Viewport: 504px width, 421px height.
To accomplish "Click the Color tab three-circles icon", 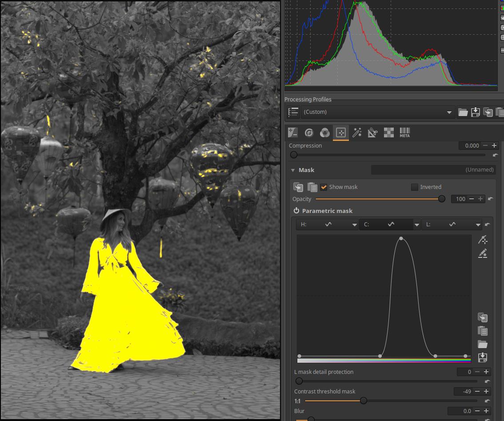I will [325, 132].
